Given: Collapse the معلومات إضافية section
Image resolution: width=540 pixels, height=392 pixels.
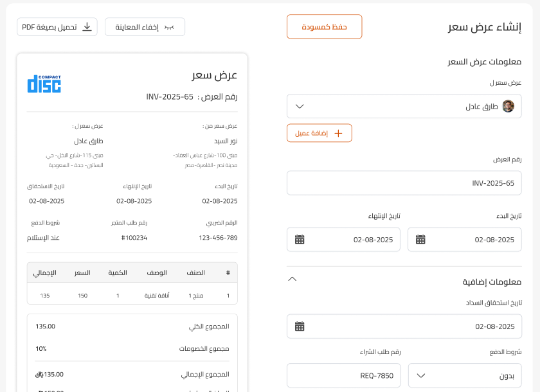Looking at the screenshot, I should (x=292, y=279).
